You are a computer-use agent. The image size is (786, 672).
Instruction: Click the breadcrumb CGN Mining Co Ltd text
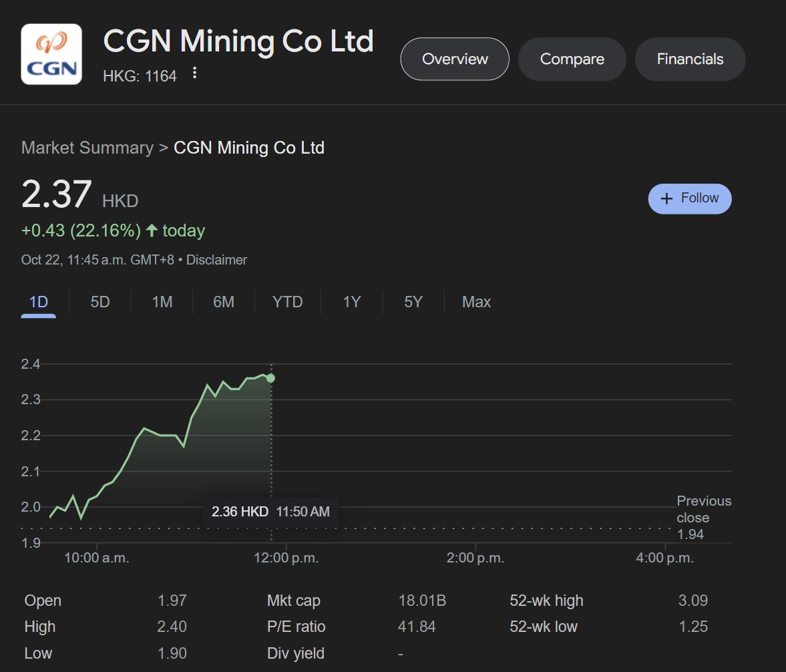248,148
